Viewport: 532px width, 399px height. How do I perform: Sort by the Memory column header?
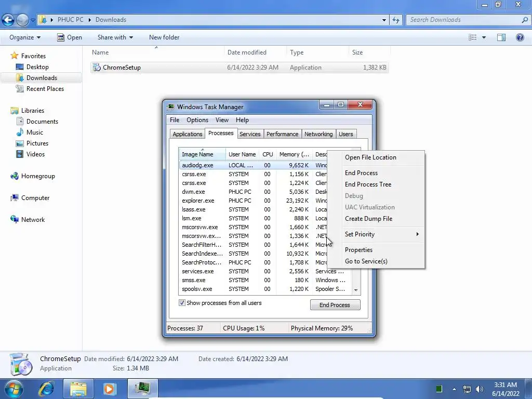(294, 154)
